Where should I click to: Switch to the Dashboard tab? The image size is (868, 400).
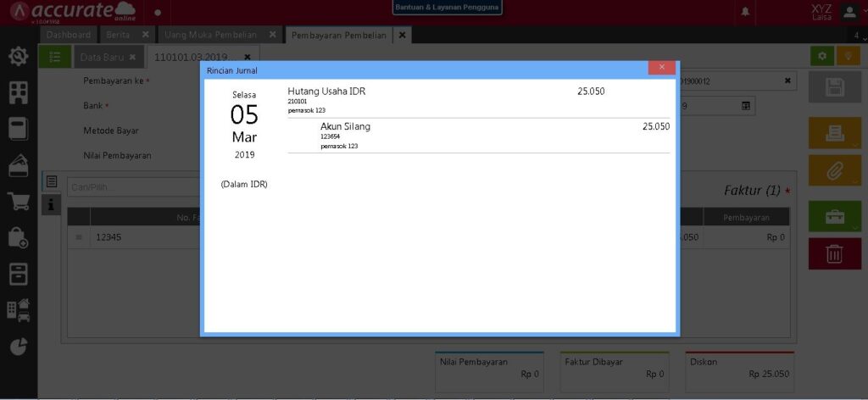pyautogui.click(x=68, y=35)
